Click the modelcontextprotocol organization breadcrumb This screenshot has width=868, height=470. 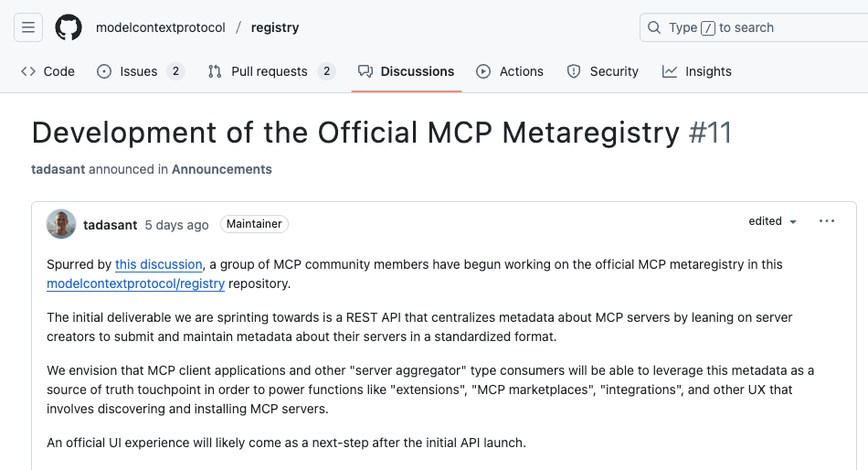pos(161,27)
